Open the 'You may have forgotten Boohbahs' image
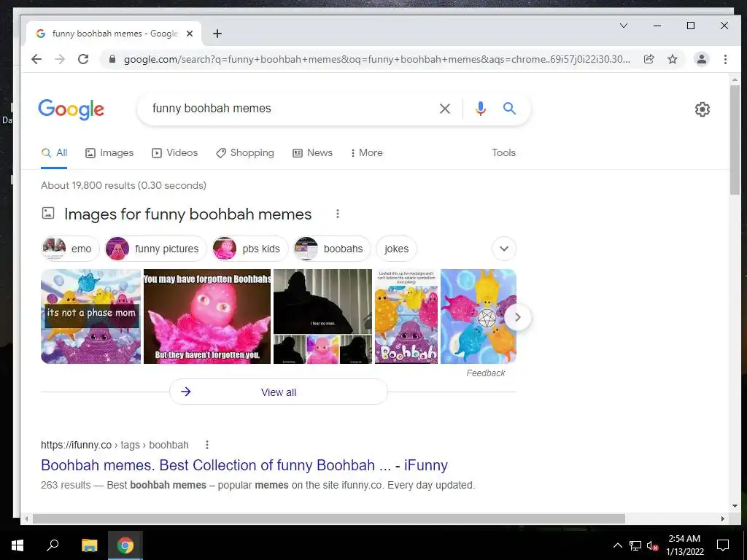This screenshot has height=560, width=747. tap(207, 316)
